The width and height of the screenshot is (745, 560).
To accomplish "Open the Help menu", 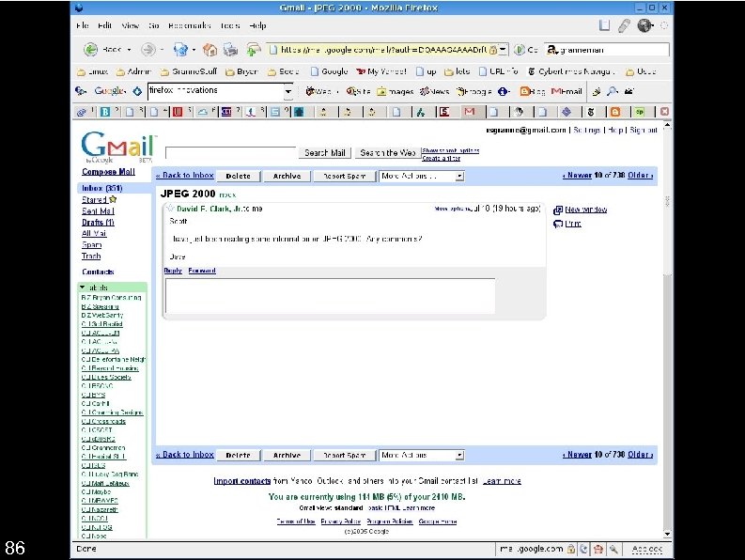I will coord(257,25).
